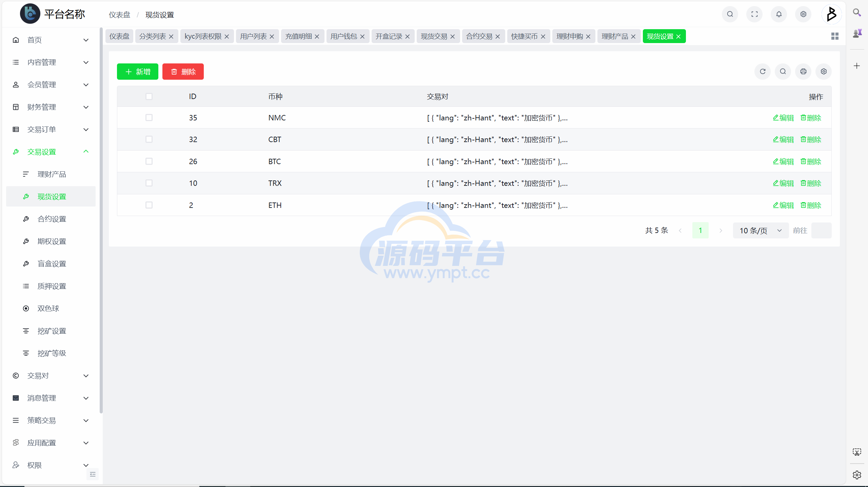The width and height of the screenshot is (868, 487).
Task: Expand the 会员管理 sidebar menu
Action: coord(51,85)
